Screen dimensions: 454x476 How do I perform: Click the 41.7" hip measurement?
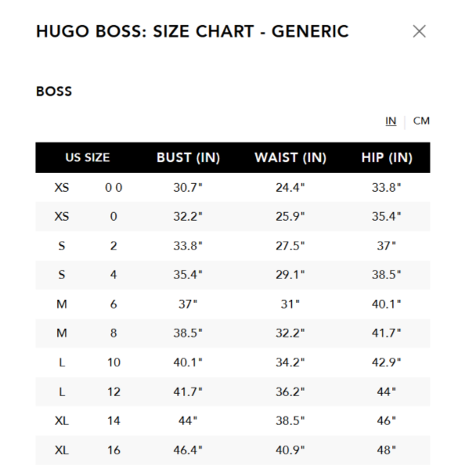pyautogui.click(x=386, y=333)
